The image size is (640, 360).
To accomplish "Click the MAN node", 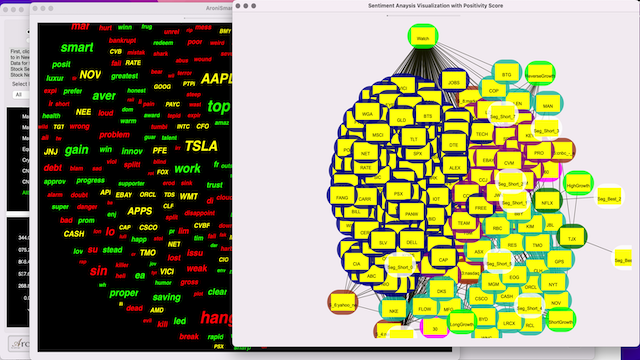I will pos(548,104).
